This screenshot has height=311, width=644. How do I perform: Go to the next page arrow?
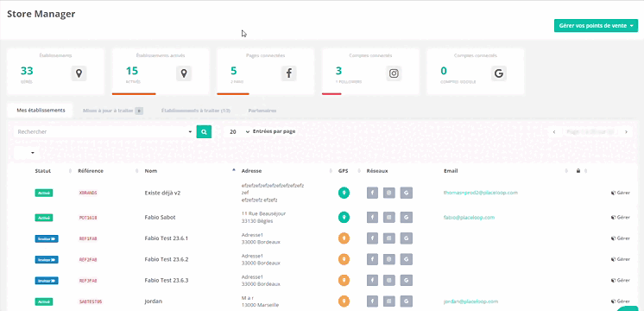coord(627,132)
